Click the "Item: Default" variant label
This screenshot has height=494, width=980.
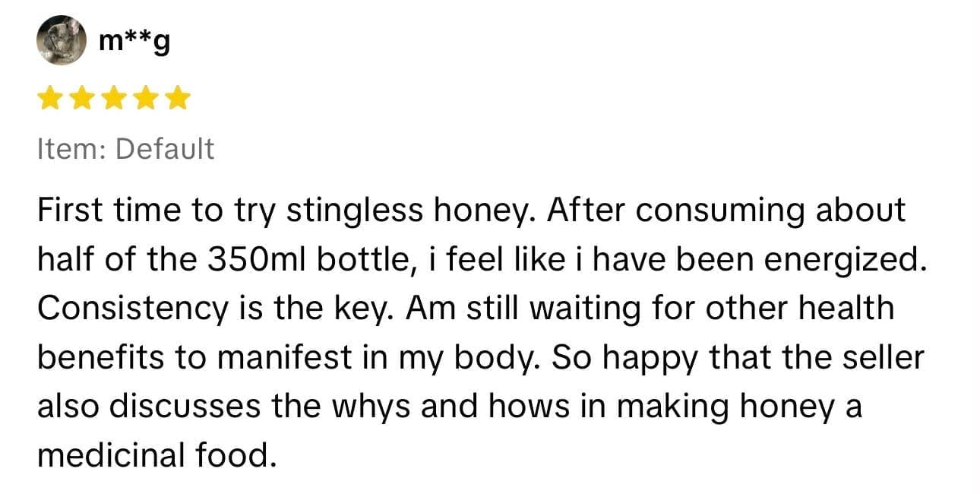pyautogui.click(x=125, y=149)
